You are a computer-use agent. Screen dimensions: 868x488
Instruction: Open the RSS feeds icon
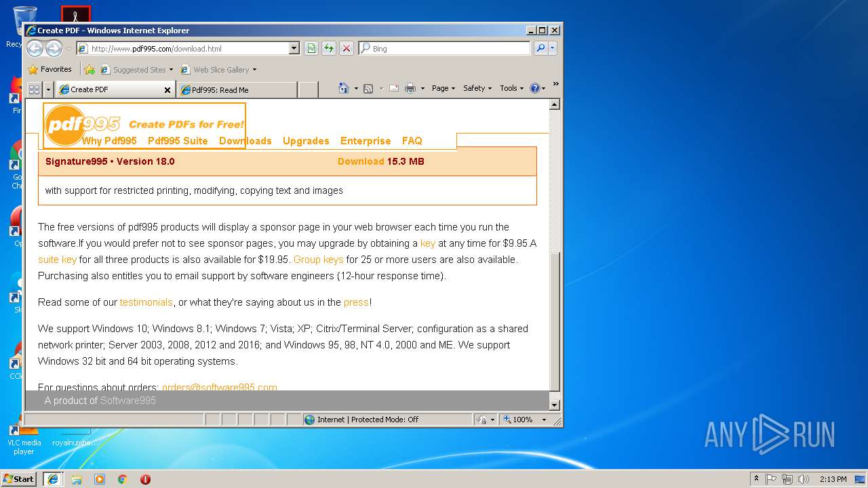point(368,88)
